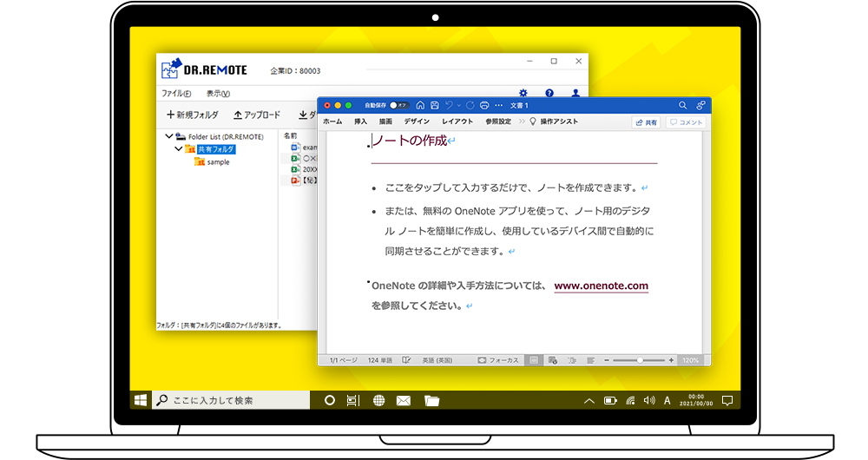Click 新規フォルダ button in DR.REMOTE
This screenshot has width=868, height=460.
click(x=193, y=115)
